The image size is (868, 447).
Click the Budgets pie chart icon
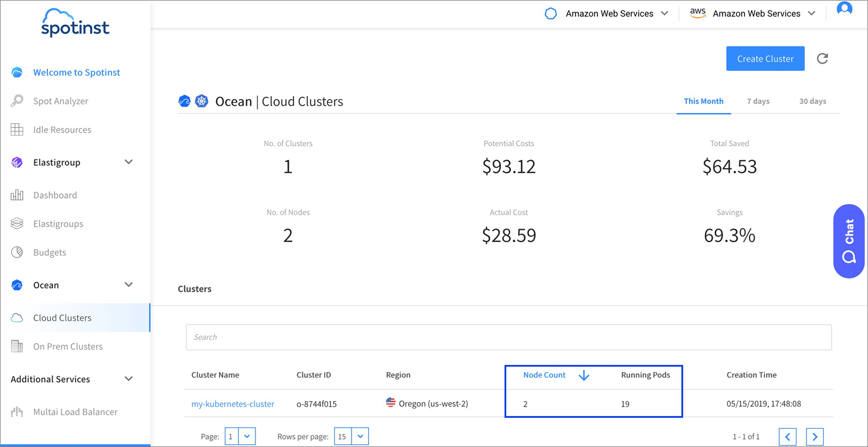(17, 252)
